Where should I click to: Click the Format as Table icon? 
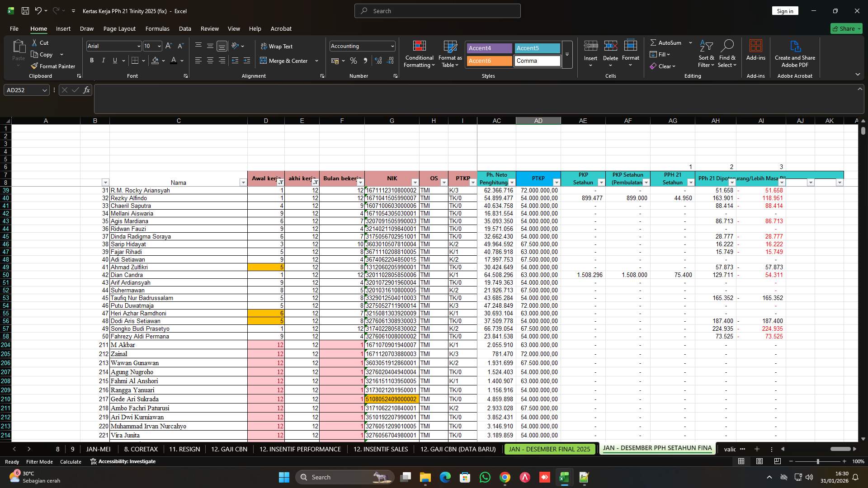[449, 54]
